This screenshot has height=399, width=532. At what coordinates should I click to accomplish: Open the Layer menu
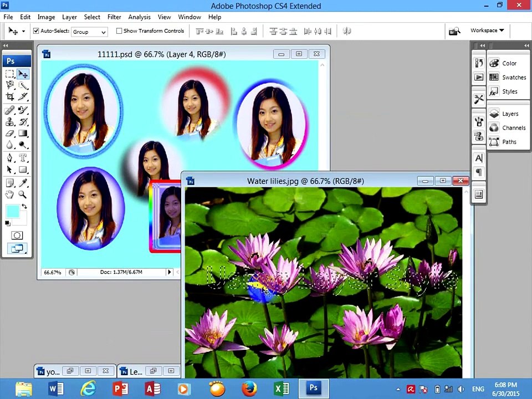[69, 17]
